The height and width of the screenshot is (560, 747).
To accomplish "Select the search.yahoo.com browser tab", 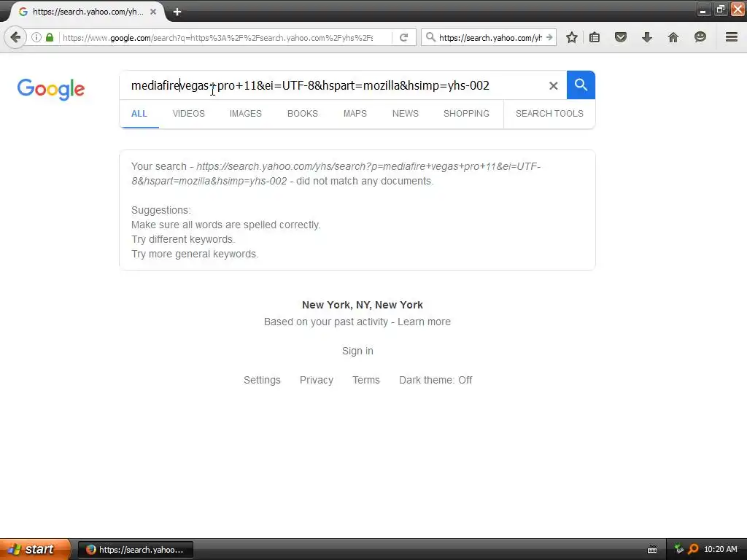I will coord(88,12).
